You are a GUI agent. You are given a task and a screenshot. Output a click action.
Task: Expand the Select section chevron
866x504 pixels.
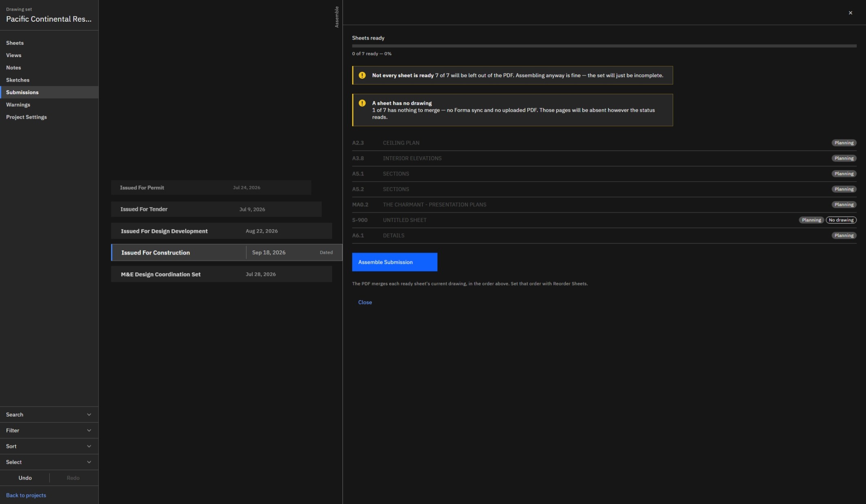[x=89, y=462]
